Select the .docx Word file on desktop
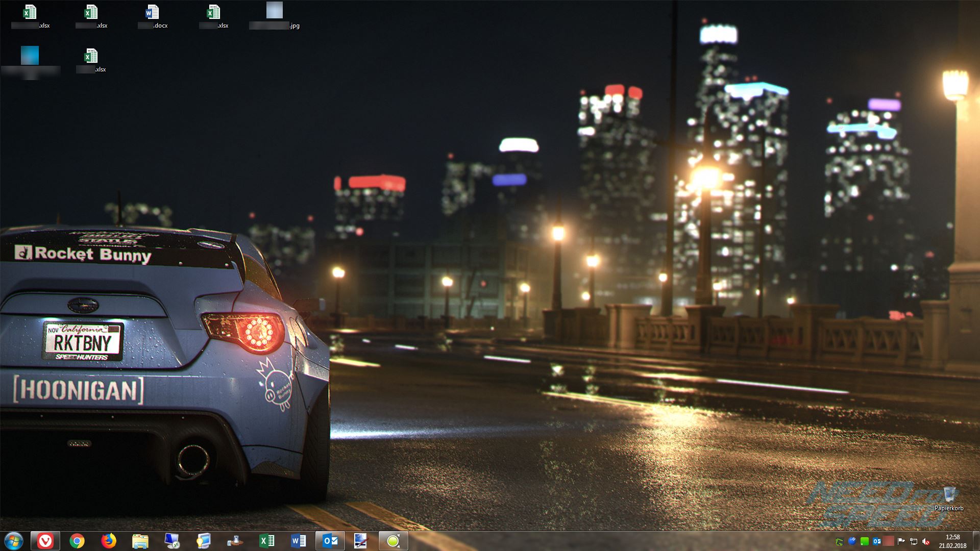Screen dimensions: 980x551 click(x=153, y=16)
